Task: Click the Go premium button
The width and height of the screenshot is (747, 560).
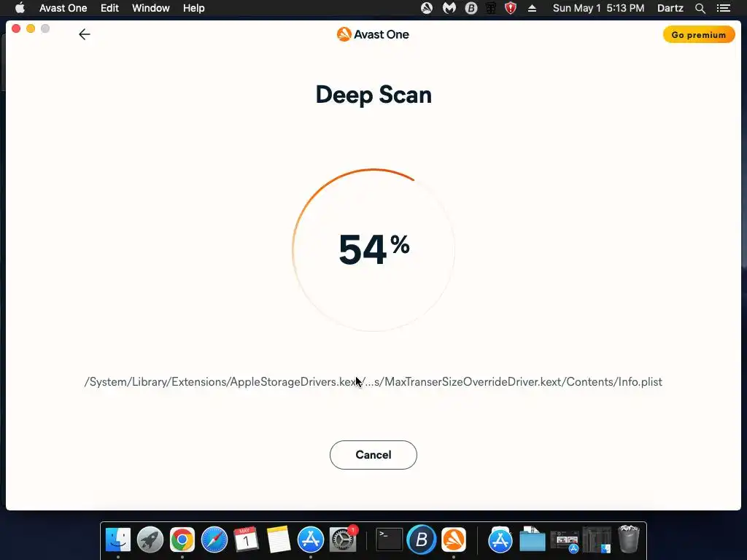Action: [x=698, y=35]
